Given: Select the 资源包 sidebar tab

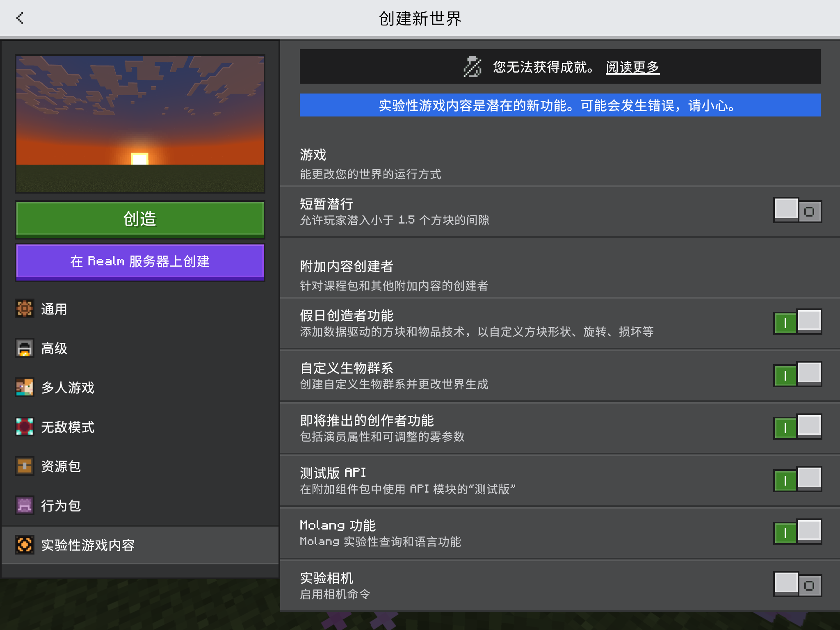Looking at the screenshot, I should (x=61, y=466).
